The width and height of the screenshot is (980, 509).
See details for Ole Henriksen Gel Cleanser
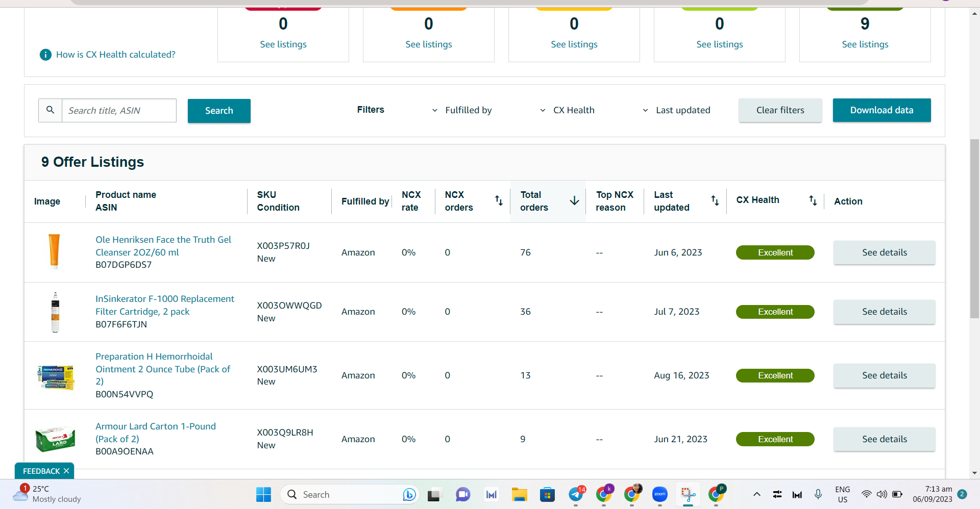coord(885,252)
